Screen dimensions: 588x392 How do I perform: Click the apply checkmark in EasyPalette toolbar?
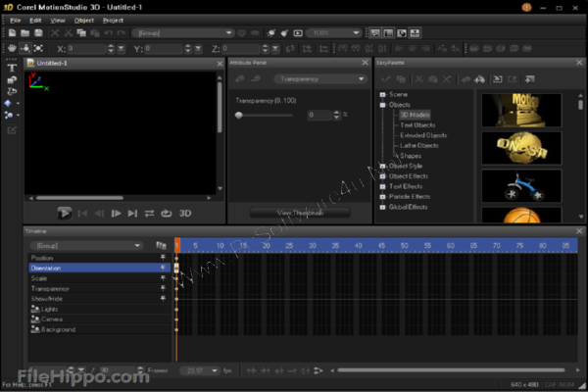386,79
